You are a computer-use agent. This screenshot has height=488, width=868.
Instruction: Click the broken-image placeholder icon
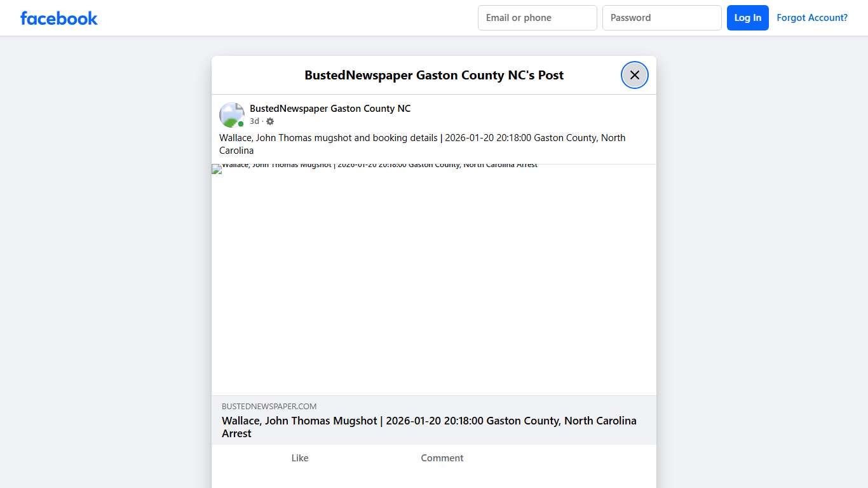[x=215, y=168]
